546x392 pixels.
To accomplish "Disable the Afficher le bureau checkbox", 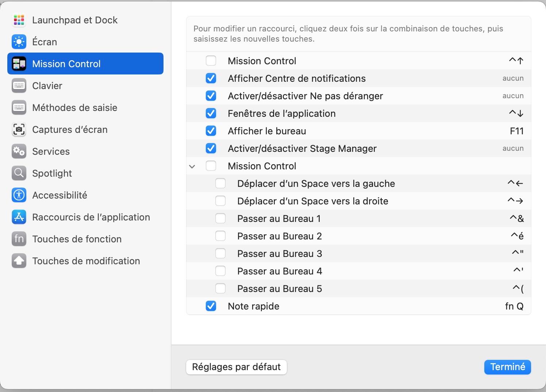I will click(x=211, y=131).
